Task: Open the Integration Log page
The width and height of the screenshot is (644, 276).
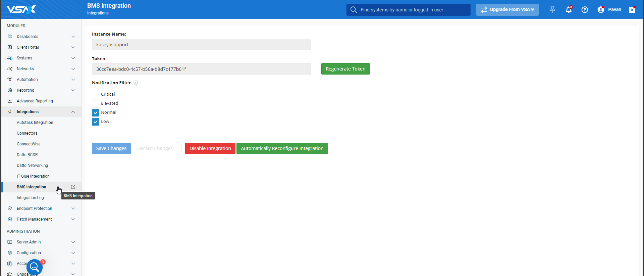Action: pos(30,198)
